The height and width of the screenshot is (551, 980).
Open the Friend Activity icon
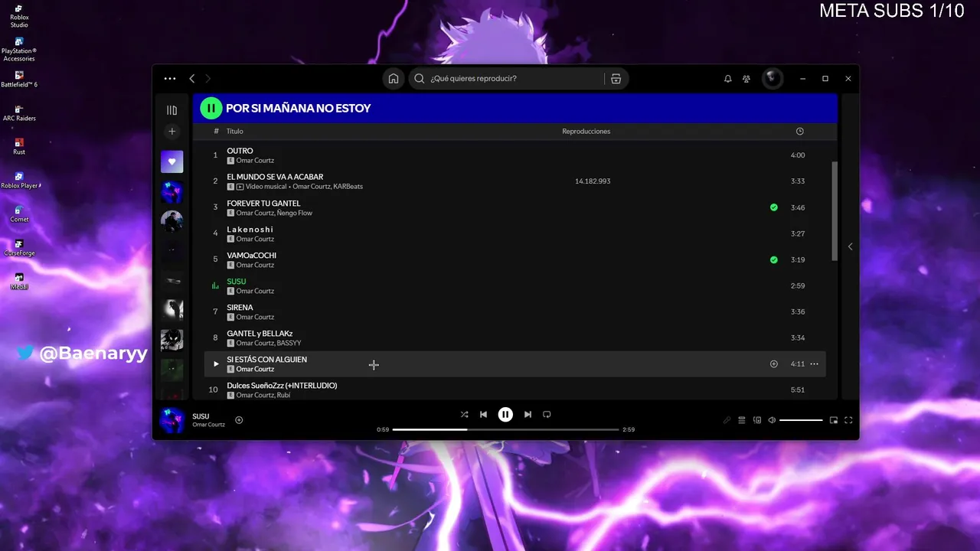746,78
